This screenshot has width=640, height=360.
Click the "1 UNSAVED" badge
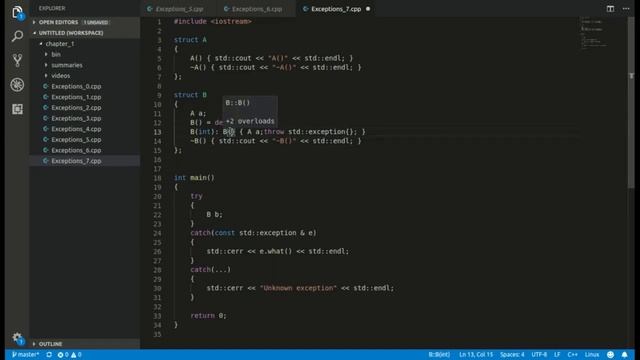96,22
